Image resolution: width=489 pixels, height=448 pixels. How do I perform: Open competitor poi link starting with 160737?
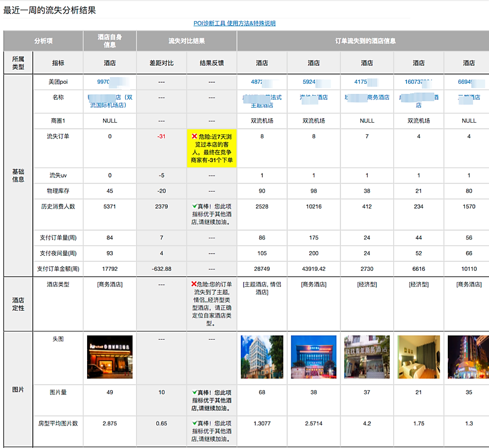coord(418,82)
